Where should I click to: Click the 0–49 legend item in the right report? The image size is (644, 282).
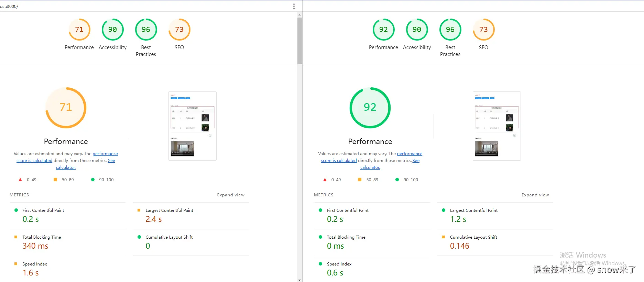pos(332,180)
